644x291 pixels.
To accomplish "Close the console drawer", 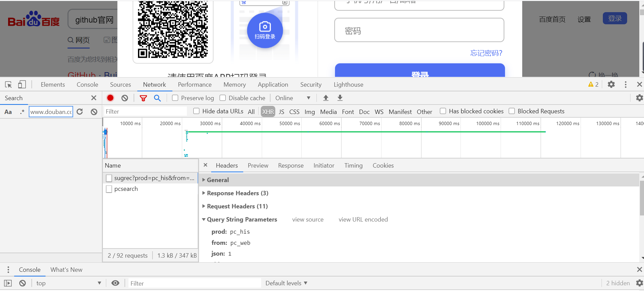I will point(639,269).
